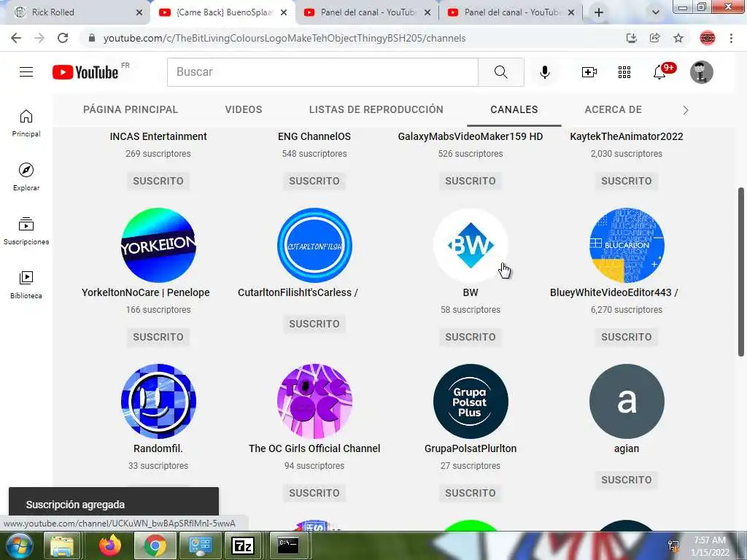This screenshot has width=747, height=560.
Task: Open the YorkeltonNoCare channel avatar
Action: coord(158,245)
